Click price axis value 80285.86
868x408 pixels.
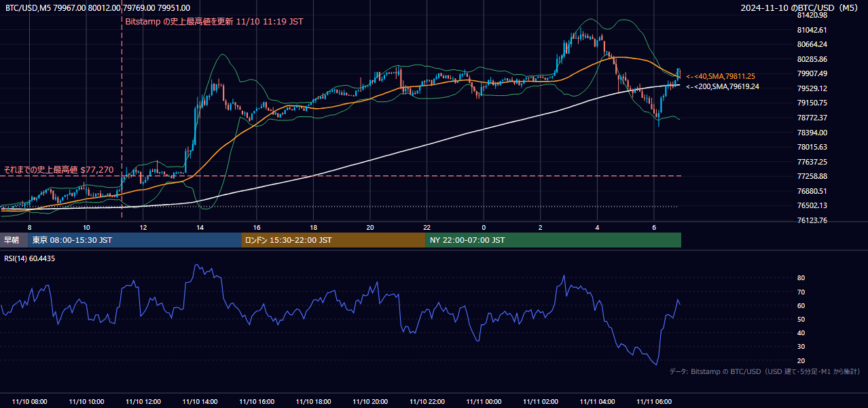click(x=812, y=59)
